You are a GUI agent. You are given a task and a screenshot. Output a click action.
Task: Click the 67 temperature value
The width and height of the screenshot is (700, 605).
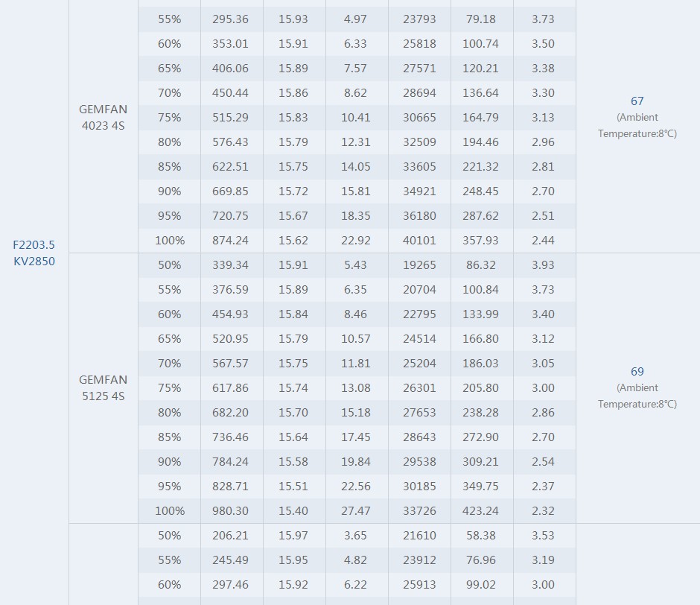tap(637, 101)
